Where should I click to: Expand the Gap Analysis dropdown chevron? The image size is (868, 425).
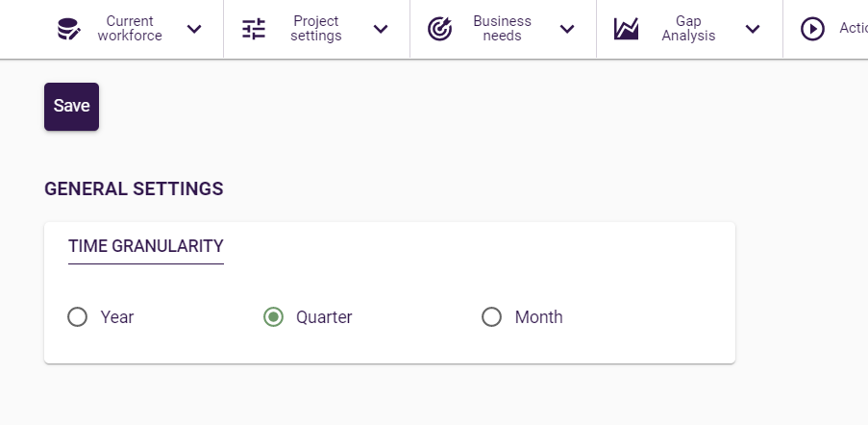(753, 29)
